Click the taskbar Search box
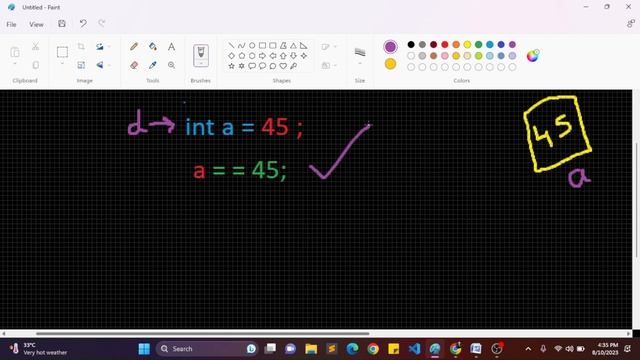Image resolution: width=640 pixels, height=360 pixels. pyautogui.click(x=207, y=349)
